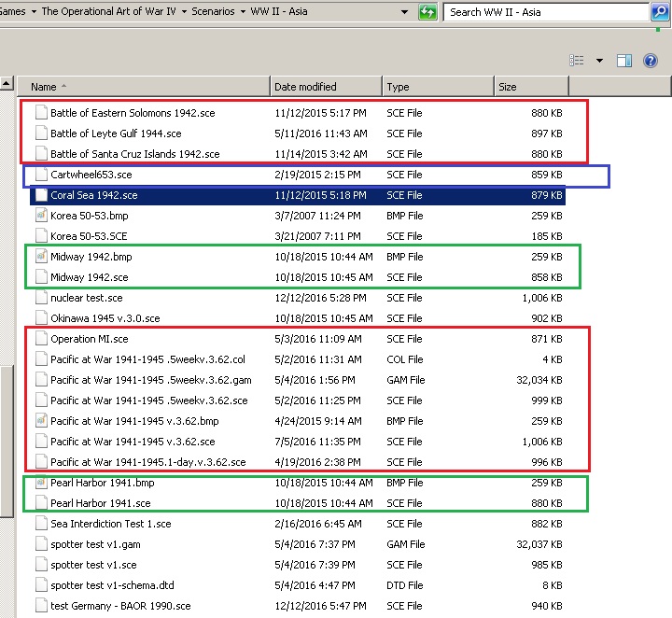This screenshot has width=672, height=618.
Task: Click the 32,037 KB size value
Action: [x=539, y=544]
